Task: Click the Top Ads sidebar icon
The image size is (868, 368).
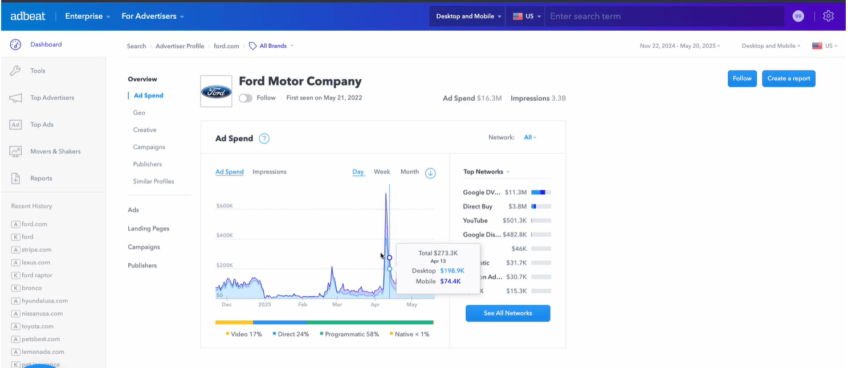Action: 15,124
